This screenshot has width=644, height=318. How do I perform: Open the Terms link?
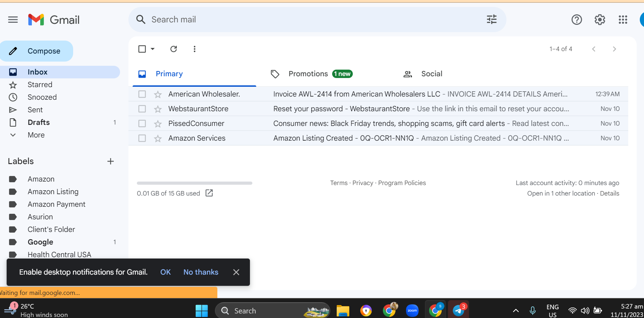[339, 183]
